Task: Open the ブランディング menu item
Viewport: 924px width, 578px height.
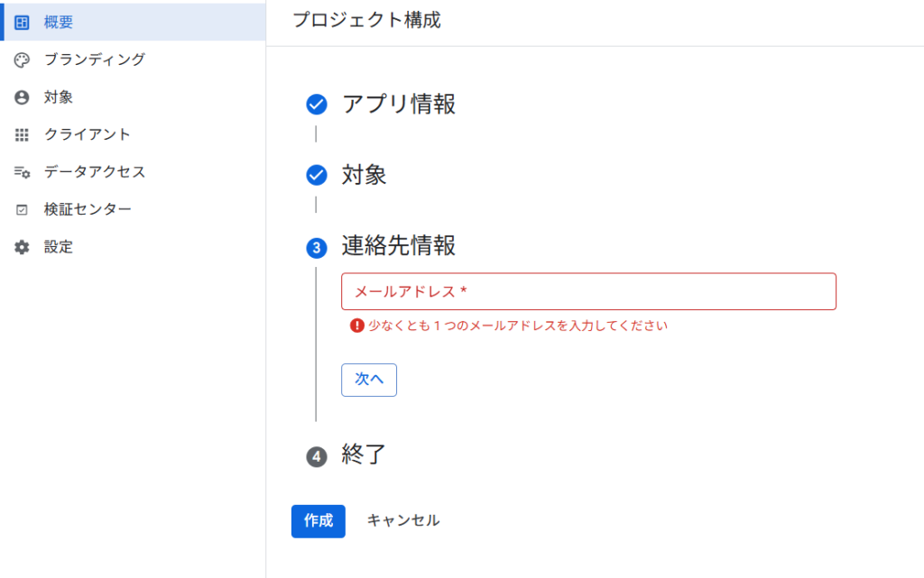Action: 95,60
